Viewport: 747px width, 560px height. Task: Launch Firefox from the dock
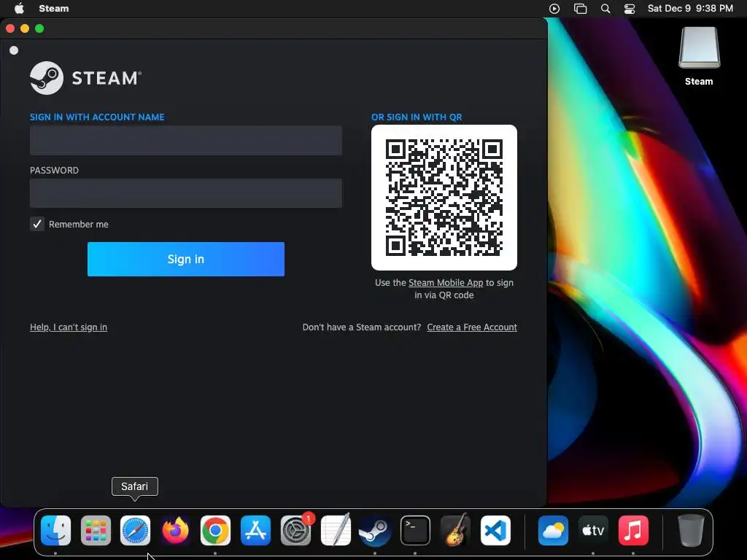pyautogui.click(x=175, y=531)
